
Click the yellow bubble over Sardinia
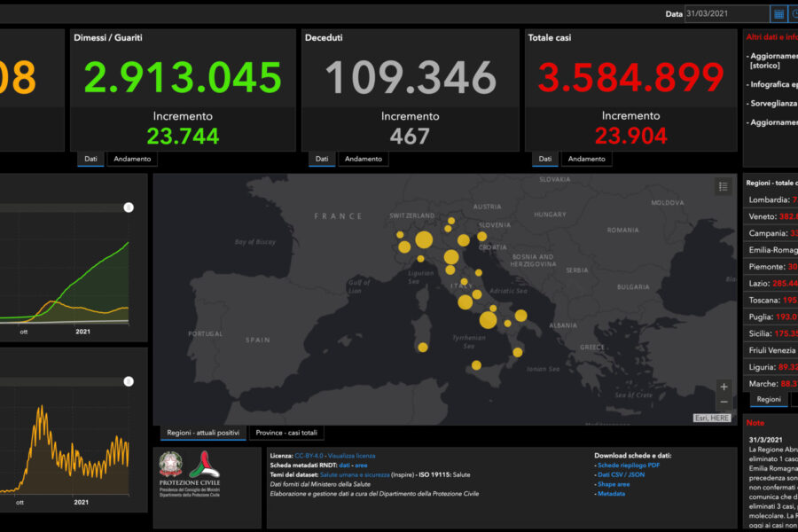point(423,348)
